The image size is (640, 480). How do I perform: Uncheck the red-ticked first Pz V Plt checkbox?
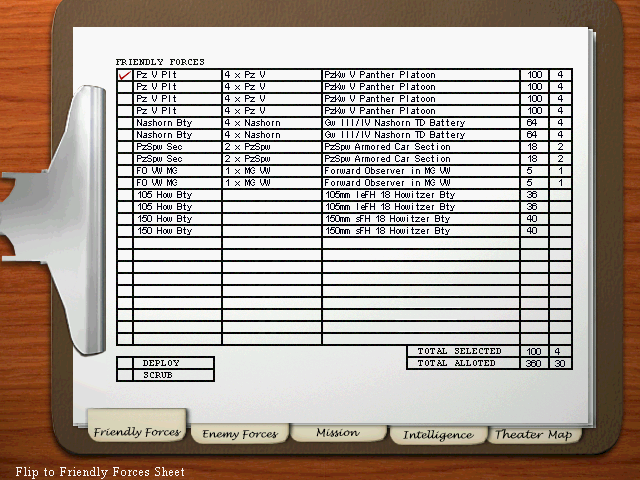click(124, 75)
